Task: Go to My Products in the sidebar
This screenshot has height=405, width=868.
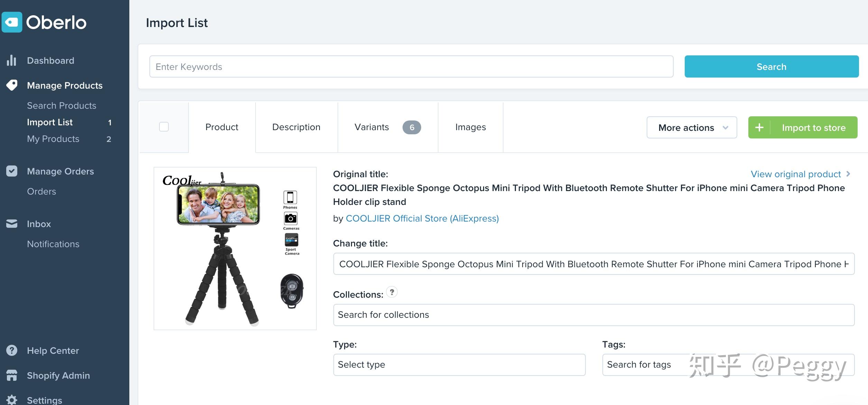Action: tap(53, 139)
